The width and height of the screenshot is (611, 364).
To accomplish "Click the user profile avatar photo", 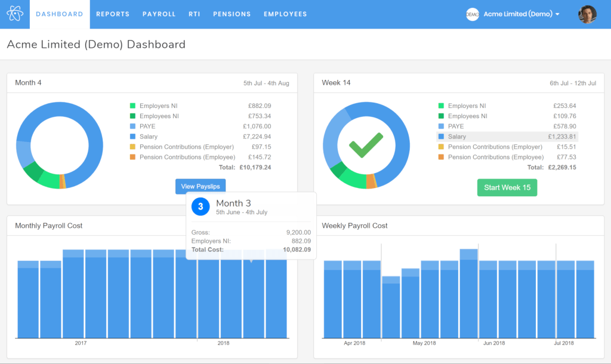I will pos(587,14).
